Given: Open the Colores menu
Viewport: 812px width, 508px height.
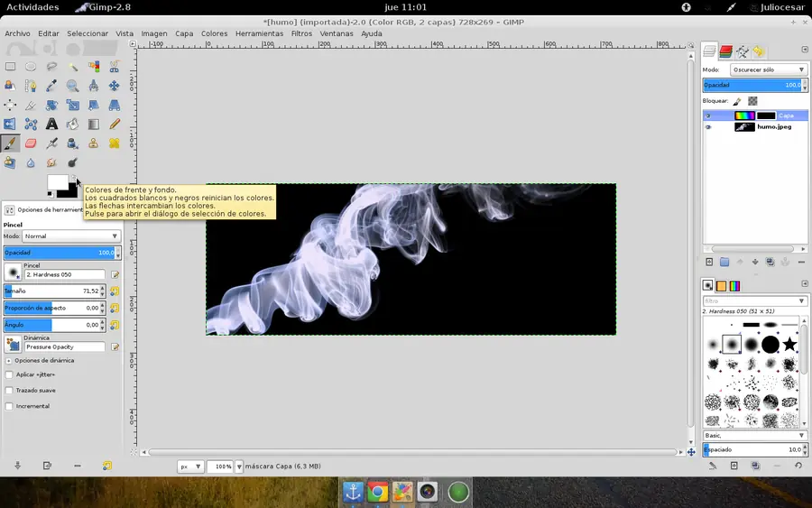Looking at the screenshot, I should click(x=214, y=33).
